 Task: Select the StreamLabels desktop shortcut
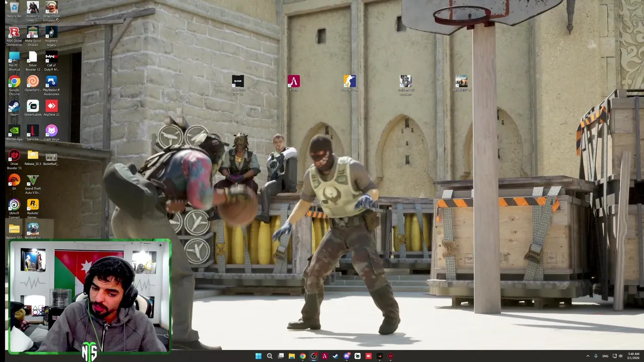click(x=33, y=109)
